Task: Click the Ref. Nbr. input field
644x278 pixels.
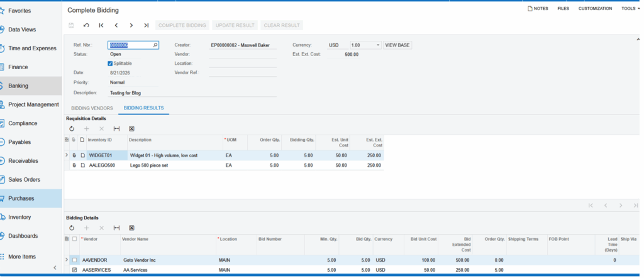Action: (x=130, y=45)
